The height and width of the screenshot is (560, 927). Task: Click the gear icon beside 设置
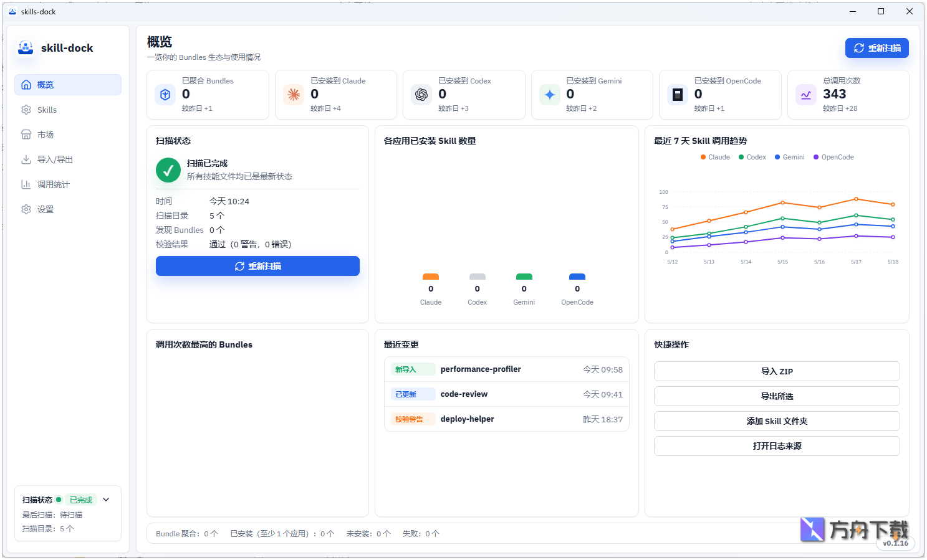(26, 209)
